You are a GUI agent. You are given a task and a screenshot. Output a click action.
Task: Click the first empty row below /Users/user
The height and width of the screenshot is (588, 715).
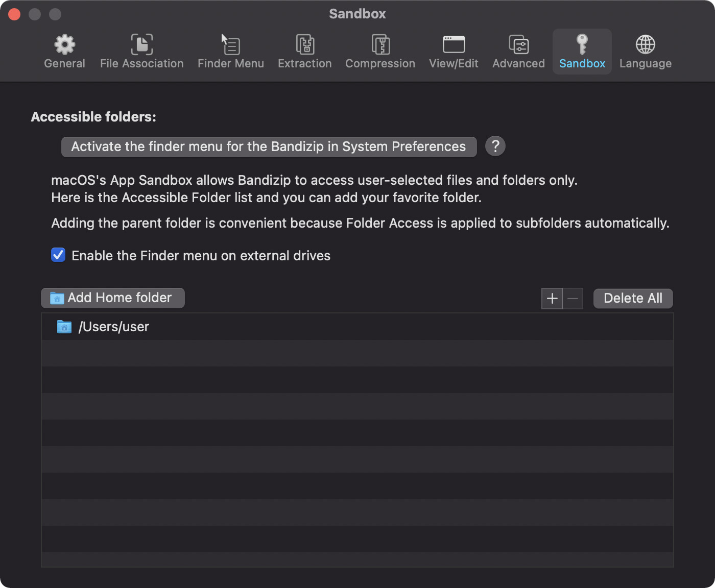point(357,353)
